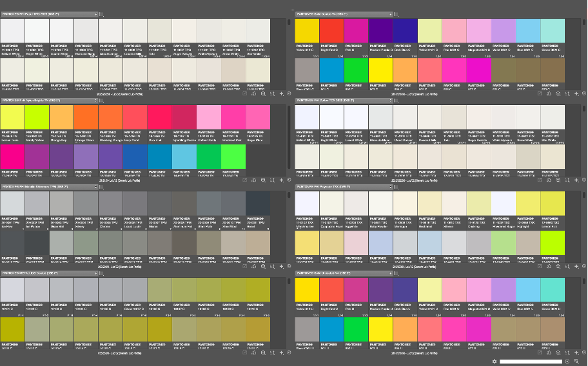Click the cube icon in Solid Coated panel footer
Screen dimensions: 588x366
[558, 93]
